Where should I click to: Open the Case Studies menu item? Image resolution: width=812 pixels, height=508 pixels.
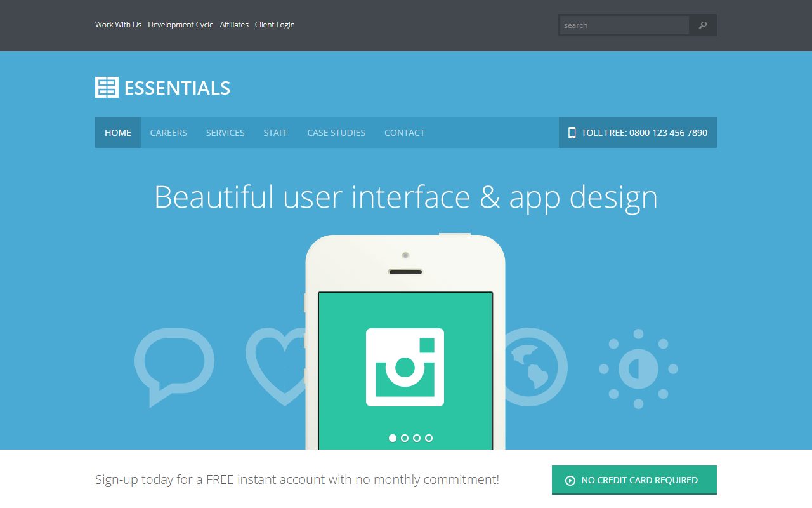[x=336, y=133]
